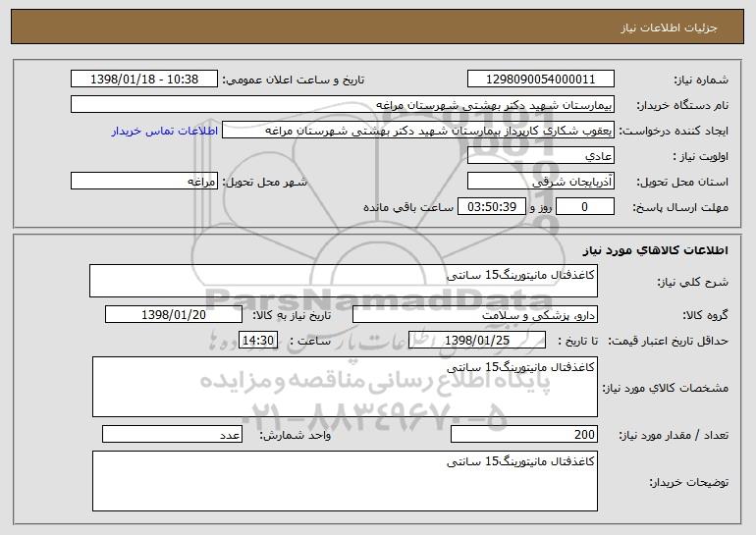Click the section title اطلاعات کالاهای مورد نیاز
756x535 pixels.
pos(655,250)
